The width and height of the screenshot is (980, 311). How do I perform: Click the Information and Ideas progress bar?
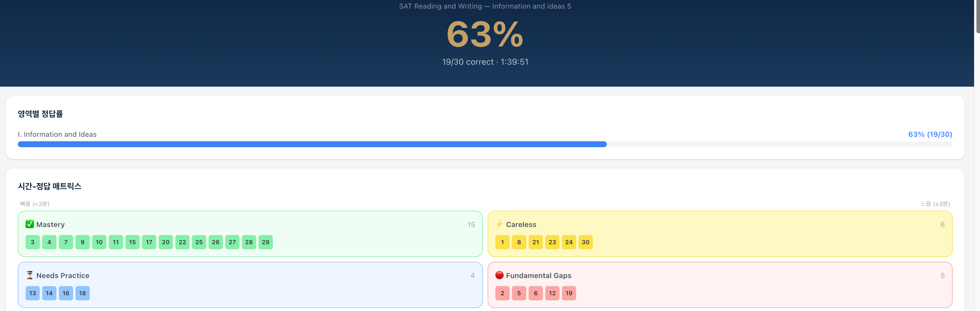point(485,144)
